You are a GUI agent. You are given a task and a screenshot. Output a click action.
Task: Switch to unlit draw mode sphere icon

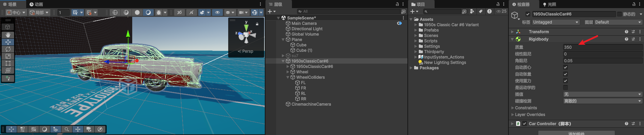pos(137,12)
